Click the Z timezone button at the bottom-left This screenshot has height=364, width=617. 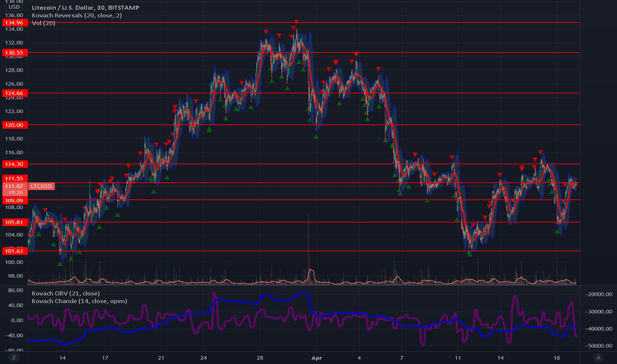pos(14,357)
